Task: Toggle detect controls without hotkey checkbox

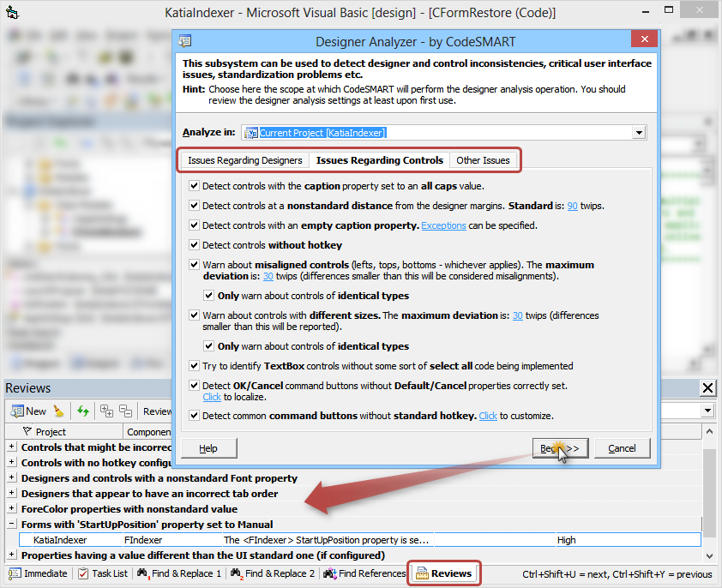Action: click(195, 245)
